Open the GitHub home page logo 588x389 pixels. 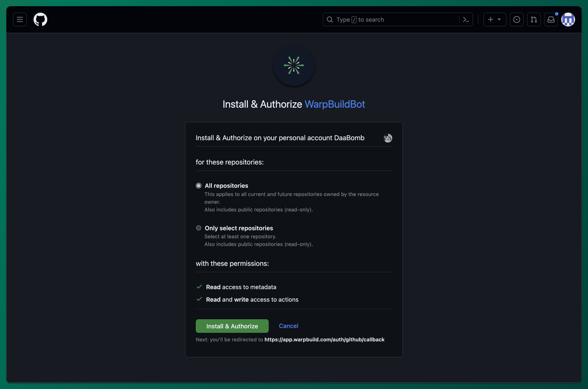(x=40, y=19)
